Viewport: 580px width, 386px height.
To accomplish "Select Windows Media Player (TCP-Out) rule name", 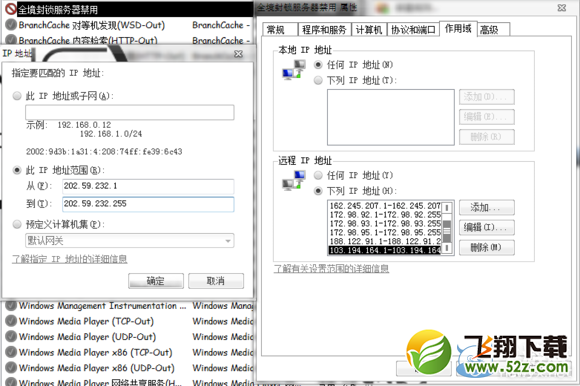I will 86,321.
